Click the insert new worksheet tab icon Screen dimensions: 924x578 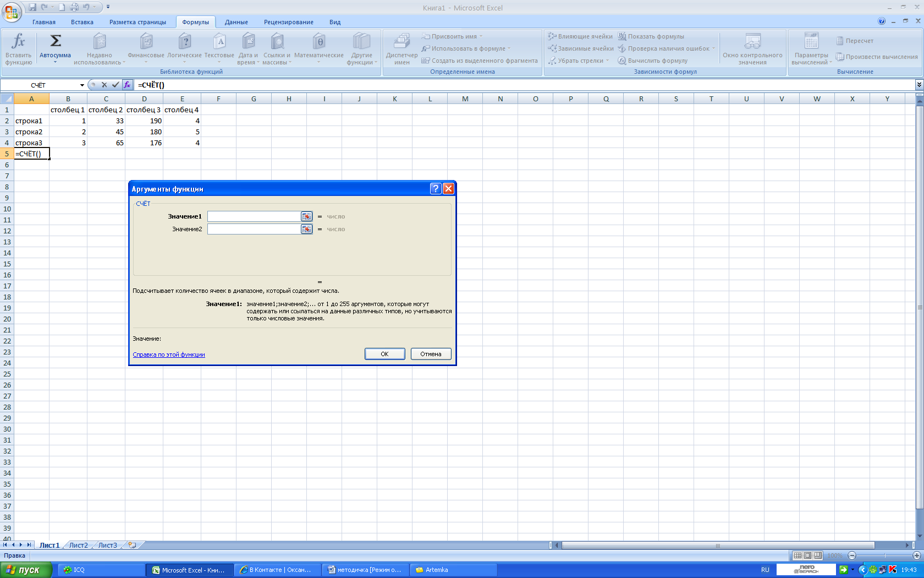point(132,545)
